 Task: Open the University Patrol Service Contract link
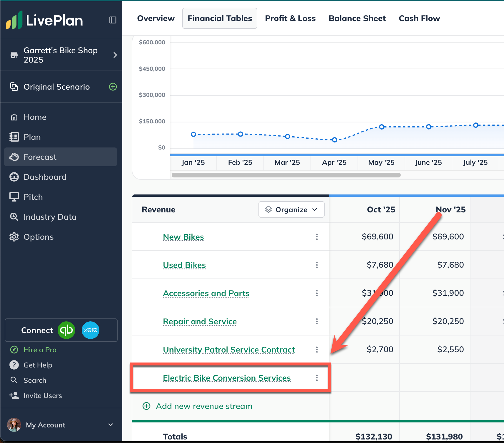click(229, 350)
